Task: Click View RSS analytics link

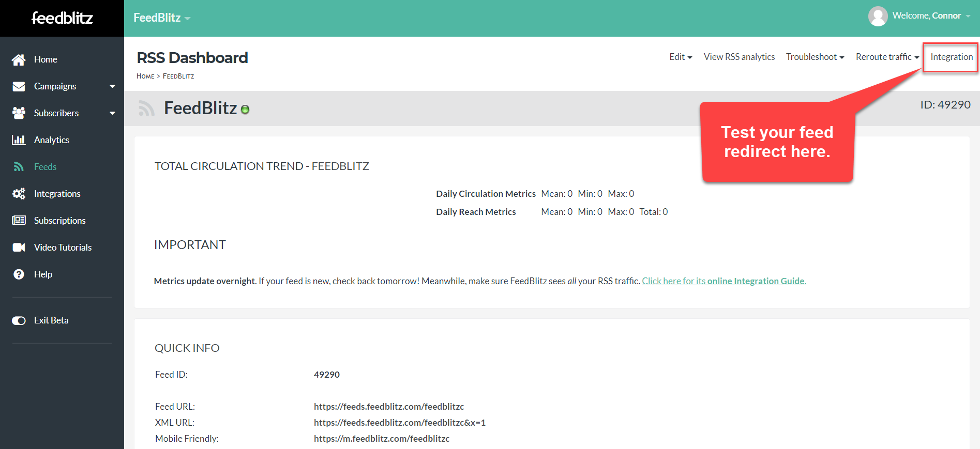Action: (x=739, y=57)
